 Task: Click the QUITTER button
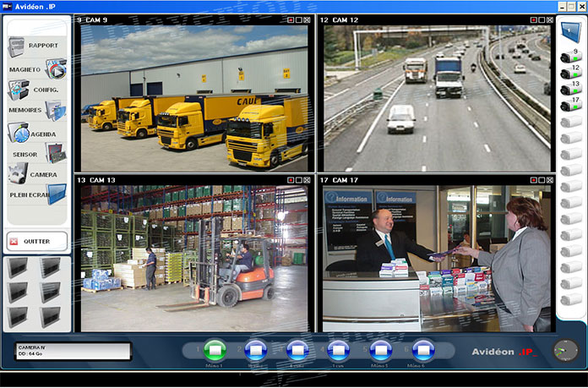point(36,241)
